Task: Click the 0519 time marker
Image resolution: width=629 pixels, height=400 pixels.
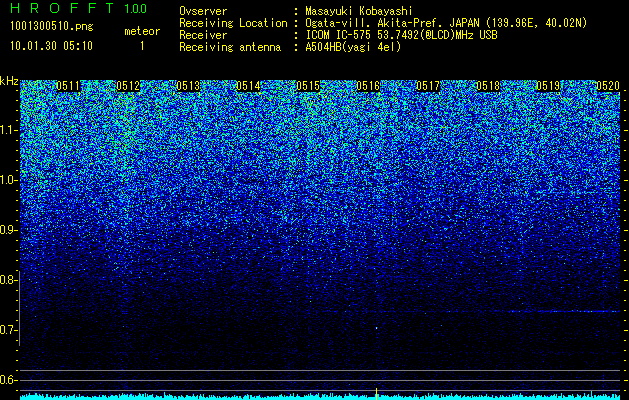Action: 548,85
